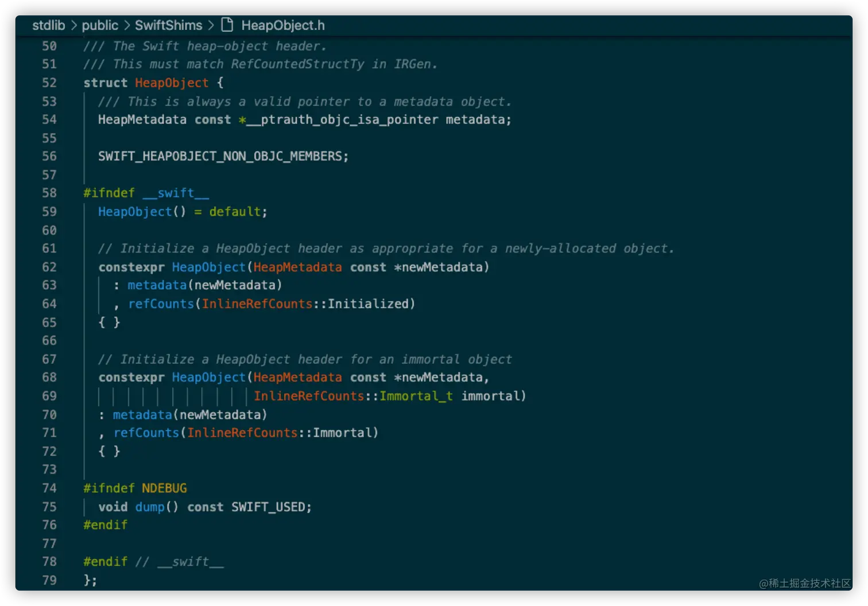The height and width of the screenshot is (606, 868).
Task: Expand chevron after public breadcrumb
Action: [x=127, y=25]
